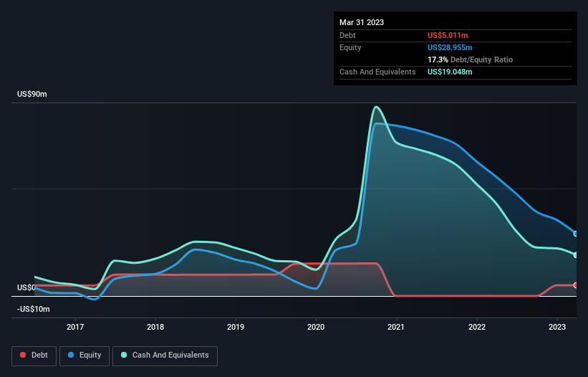Click the US$28.955m equity value
This screenshot has height=377, width=588.
click(x=450, y=47)
